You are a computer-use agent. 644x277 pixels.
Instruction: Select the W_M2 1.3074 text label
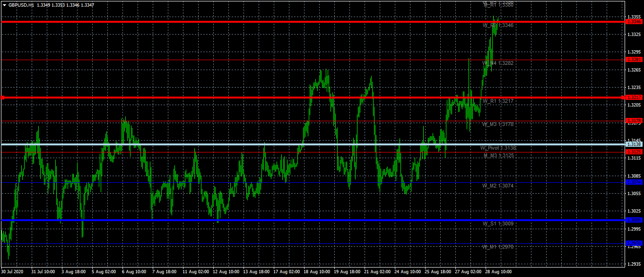click(497, 186)
